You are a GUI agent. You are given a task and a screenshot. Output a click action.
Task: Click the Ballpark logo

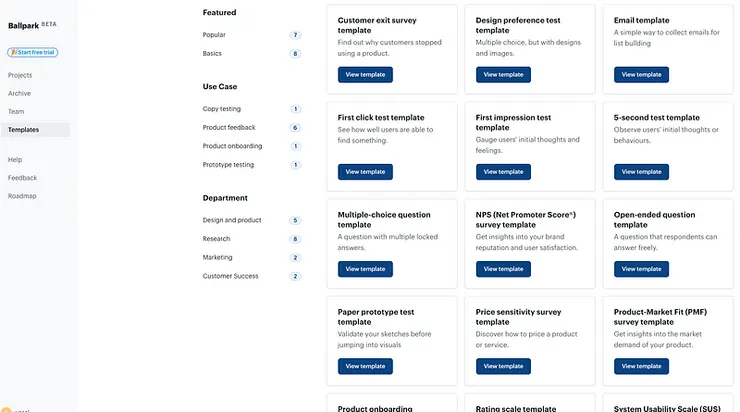pyautogui.click(x=23, y=25)
